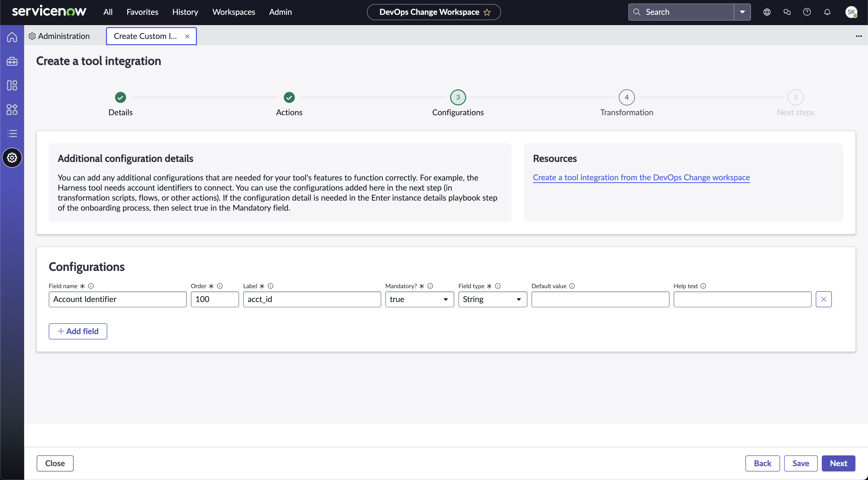Viewport: 868px width, 480px height.
Task: Select the Administration gear in the sidebar
Action: coord(12,158)
